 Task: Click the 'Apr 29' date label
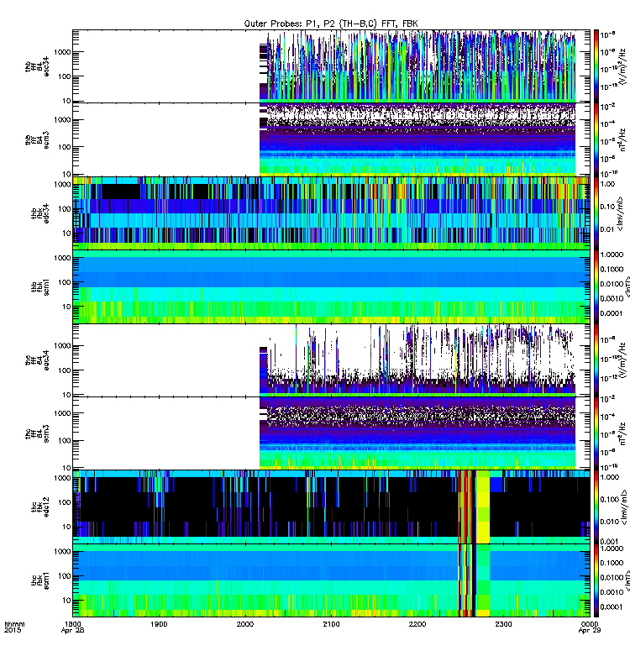point(590,631)
